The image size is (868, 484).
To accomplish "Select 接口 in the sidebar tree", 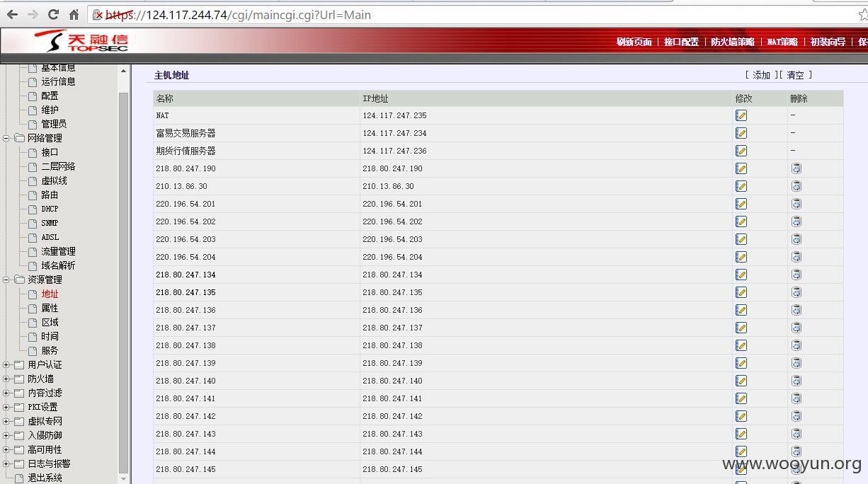I will (50, 152).
